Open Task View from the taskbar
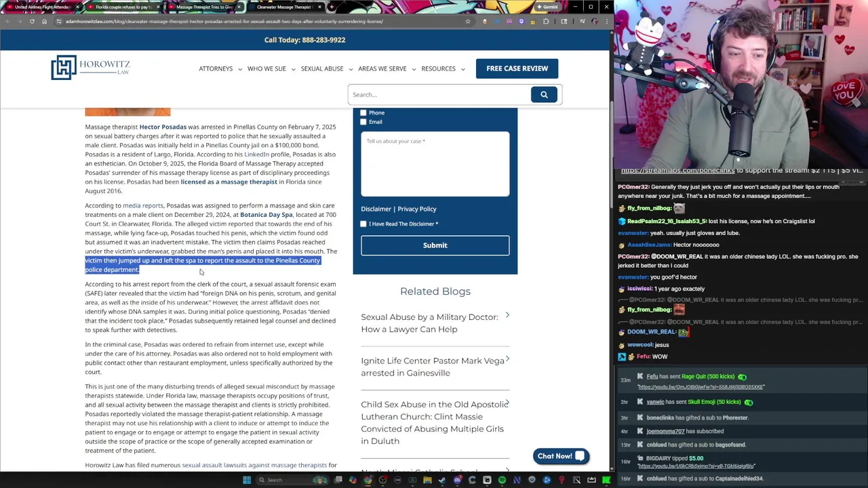 338,480
